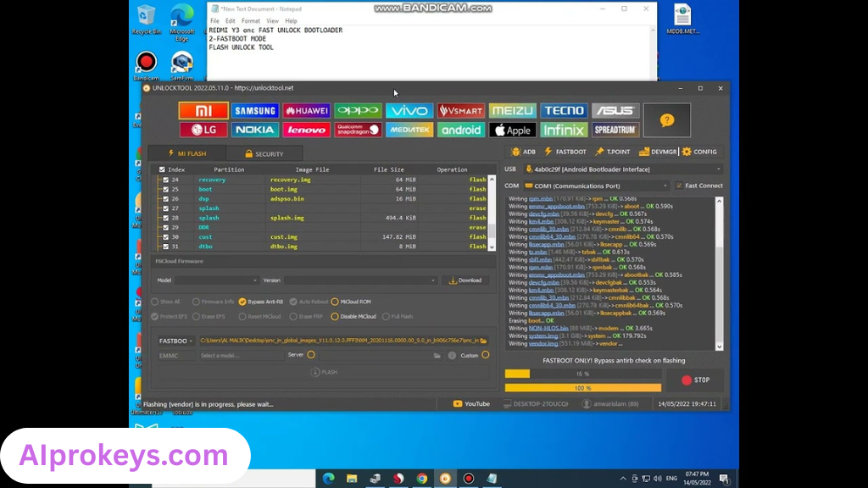The height and width of the screenshot is (488, 868).
Task: Open Notepad View menu
Action: (272, 21)
